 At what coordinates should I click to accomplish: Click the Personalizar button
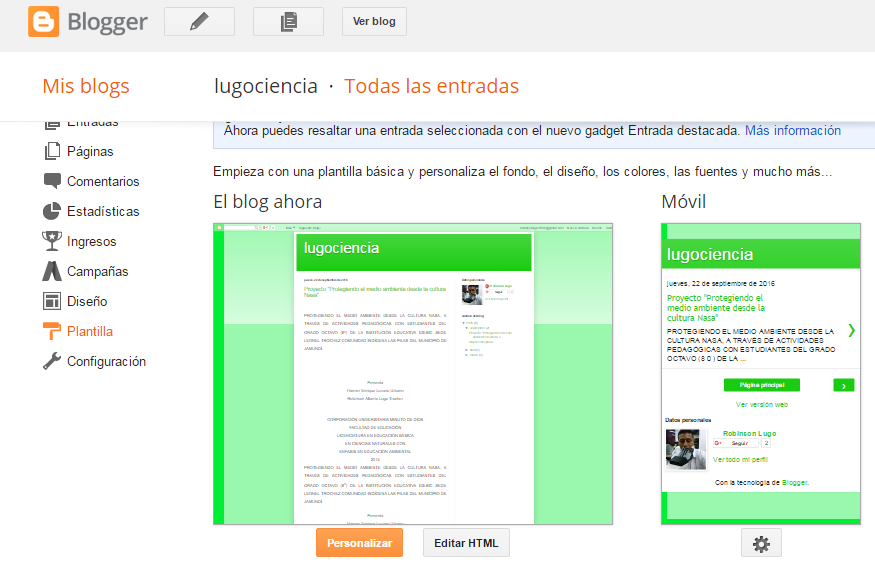359,543
